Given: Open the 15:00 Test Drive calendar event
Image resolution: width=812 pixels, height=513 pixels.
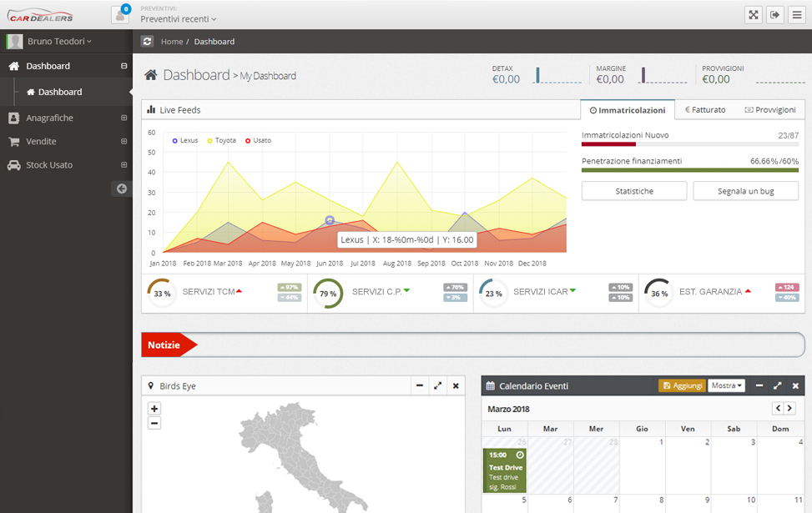Looking at the screenshot, I should (504, 470).
